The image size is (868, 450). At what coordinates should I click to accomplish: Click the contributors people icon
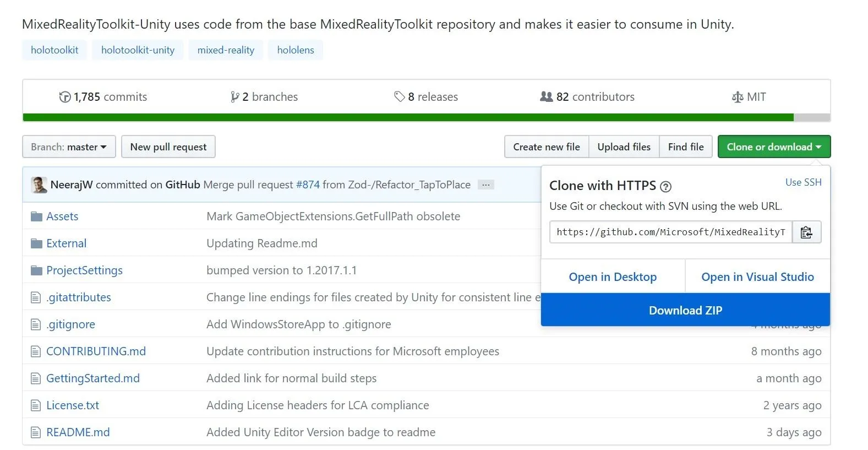(x=546, y=96)
